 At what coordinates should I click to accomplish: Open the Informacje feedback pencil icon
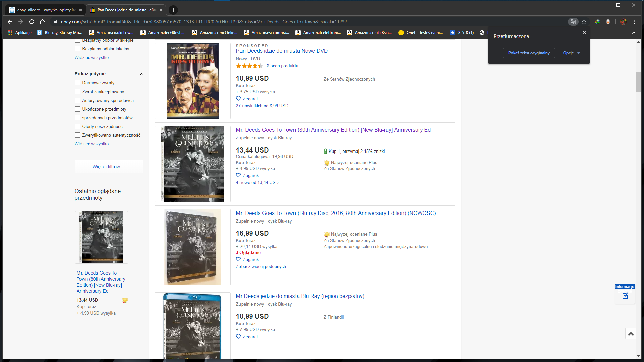[x=625, y=296]
